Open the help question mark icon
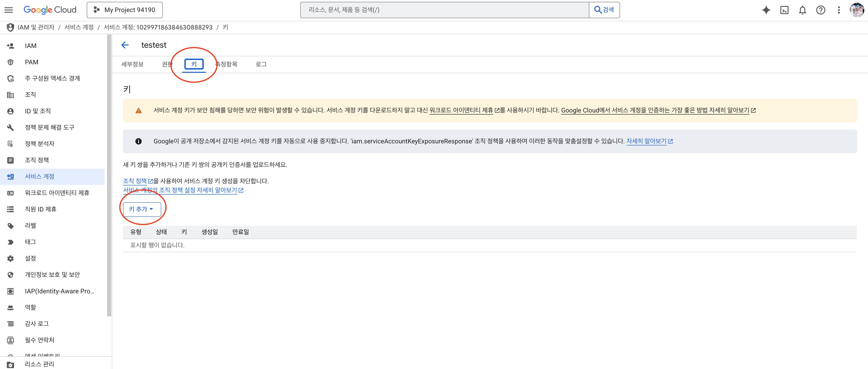This screenshot has height=369, width=868. click(x=821, y=10)
